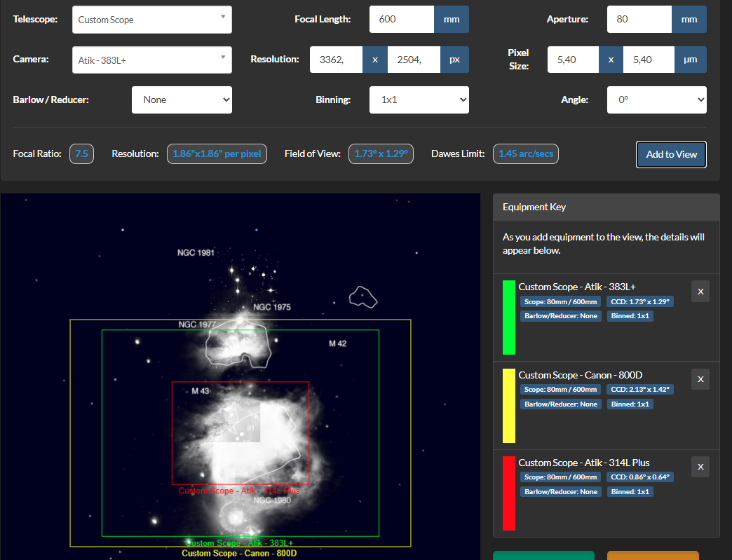The width and height of the screenshot is (732, 560).
Task: Click the yellow Canon - 800D label under the map
Action: [239, 554]
